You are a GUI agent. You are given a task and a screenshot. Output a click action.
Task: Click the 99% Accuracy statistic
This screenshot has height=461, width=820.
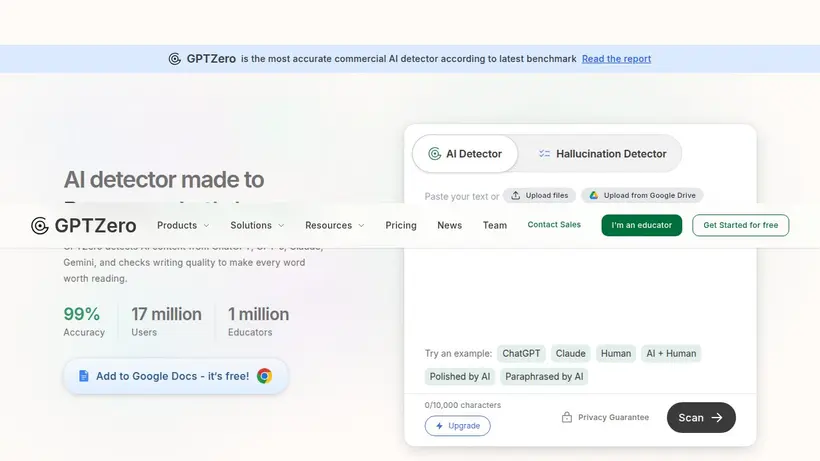tap(84, 321)
